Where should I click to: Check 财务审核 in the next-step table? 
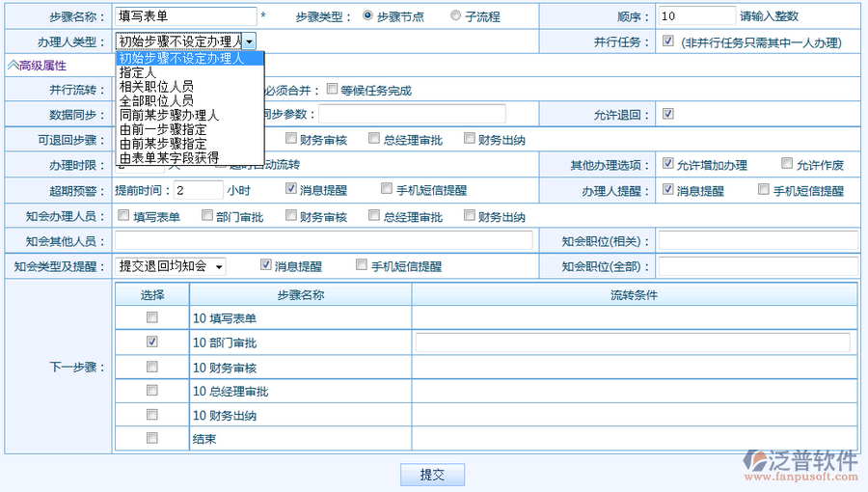(151, 367)
